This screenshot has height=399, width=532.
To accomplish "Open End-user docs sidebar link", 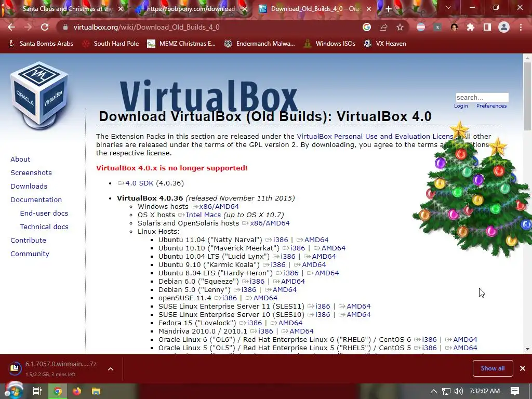I will (x=44, y=213).
